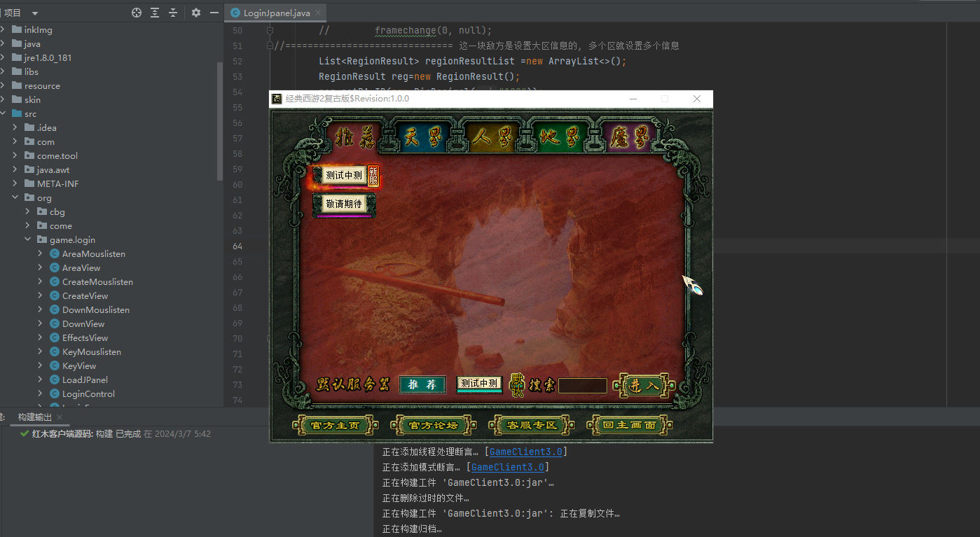Click the locate/select opened file icon
This screenshot has height=537, width=980.
click(137, 13)
